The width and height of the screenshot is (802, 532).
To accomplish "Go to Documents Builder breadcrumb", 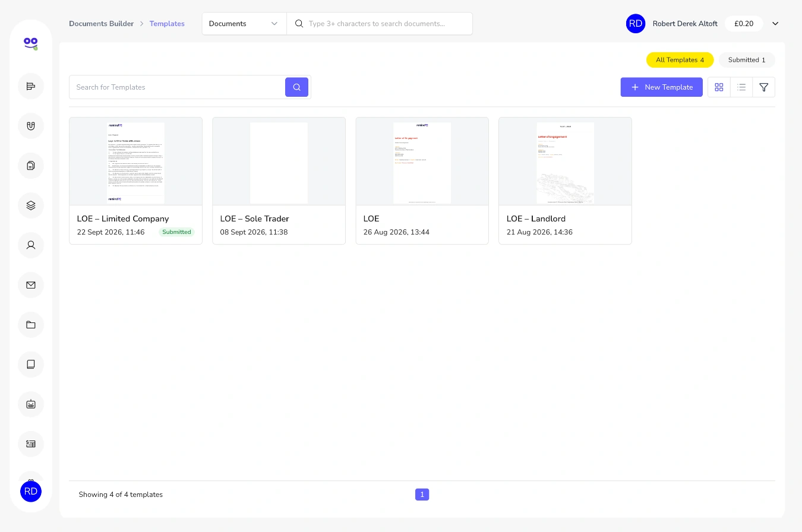I will (x=100, y=24).
